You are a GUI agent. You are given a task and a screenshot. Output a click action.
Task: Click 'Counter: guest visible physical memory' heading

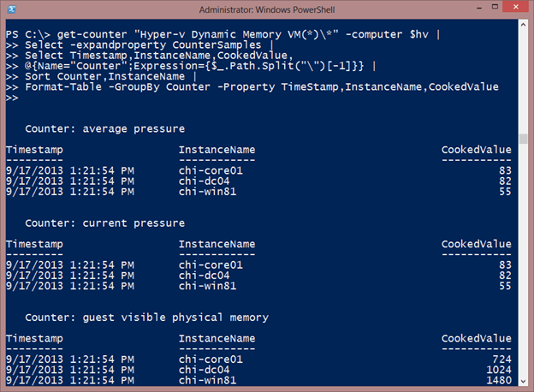pyautogui.click(x=147, y=318)
